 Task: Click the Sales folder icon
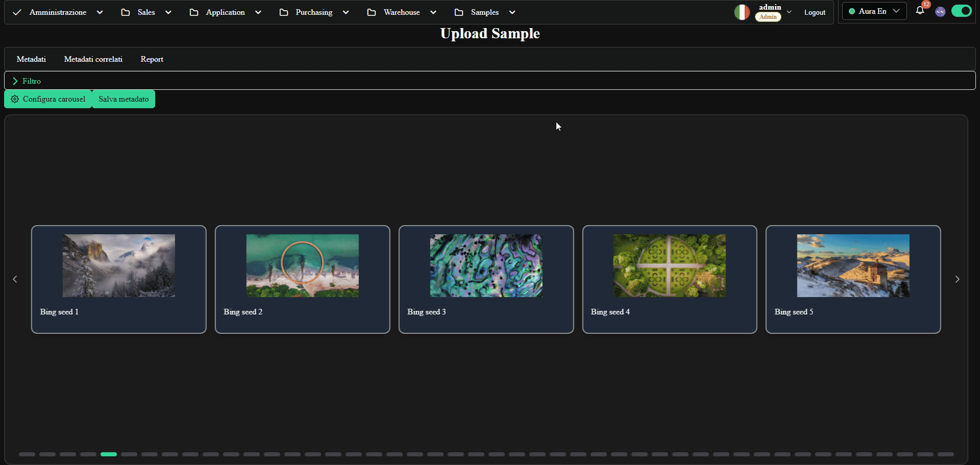(126, 12)
